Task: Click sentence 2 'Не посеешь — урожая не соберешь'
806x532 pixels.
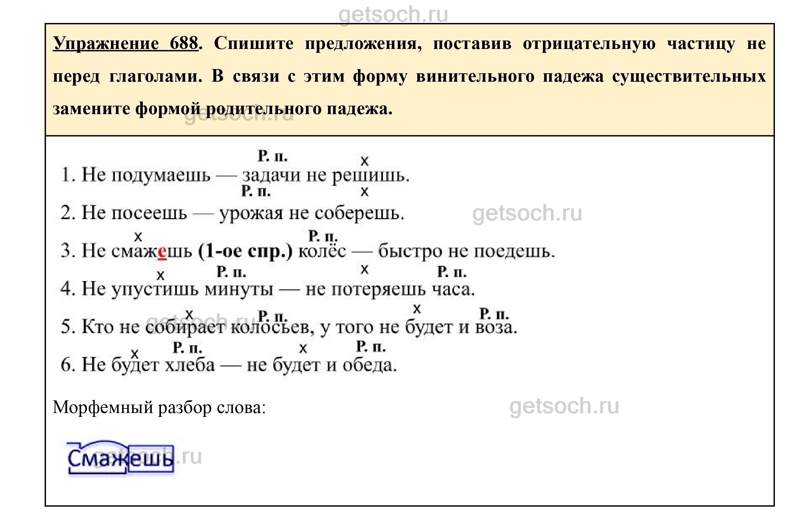Action: (232, 213)
